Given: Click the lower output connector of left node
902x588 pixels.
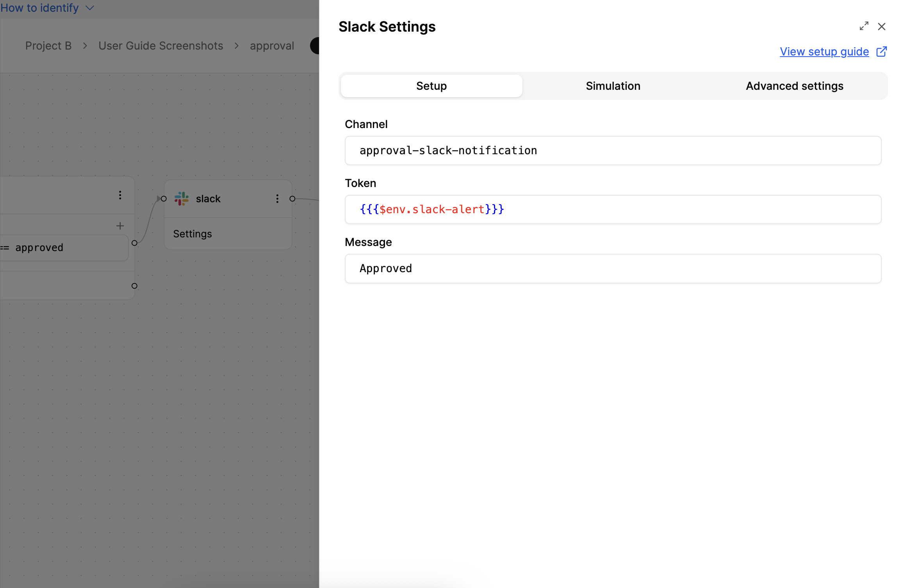Looking at the screenshot, I should 134,286.
